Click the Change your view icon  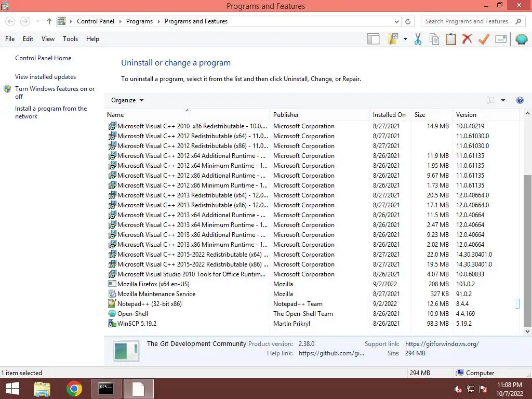490,100
